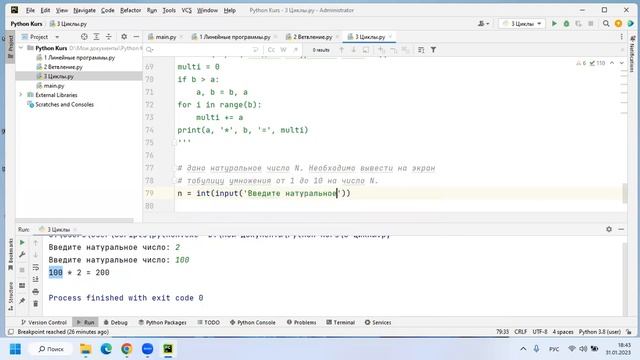Viewport: 640px width, 360px height.
Task: Go to previous search occurrence arrow
Action: [x=341, y=50]
